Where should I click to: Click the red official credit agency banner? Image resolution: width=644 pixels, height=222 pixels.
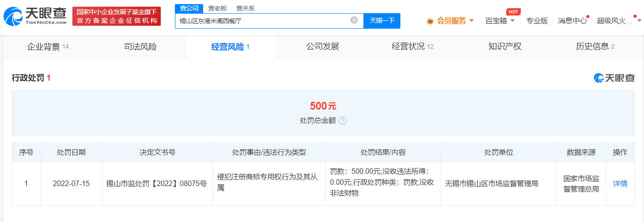click(117, 16)
